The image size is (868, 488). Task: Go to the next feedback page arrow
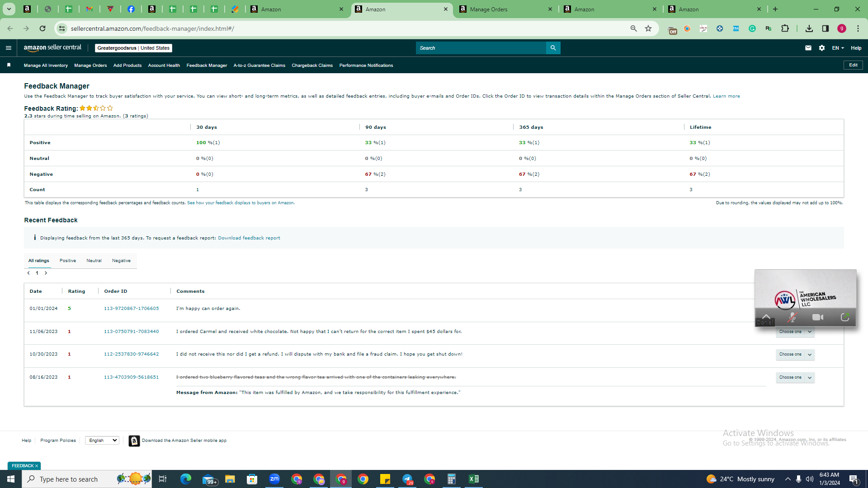[46, 273]
